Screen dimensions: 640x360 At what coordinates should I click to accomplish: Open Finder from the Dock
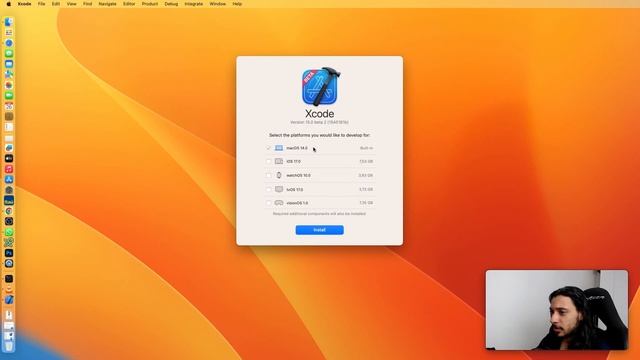coord(9,22)
